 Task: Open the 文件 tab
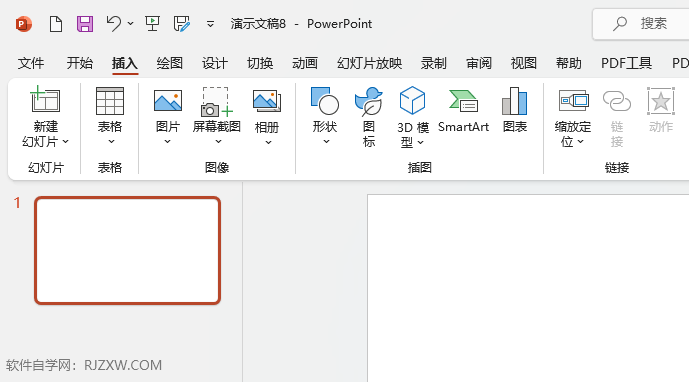coord(31,63)
